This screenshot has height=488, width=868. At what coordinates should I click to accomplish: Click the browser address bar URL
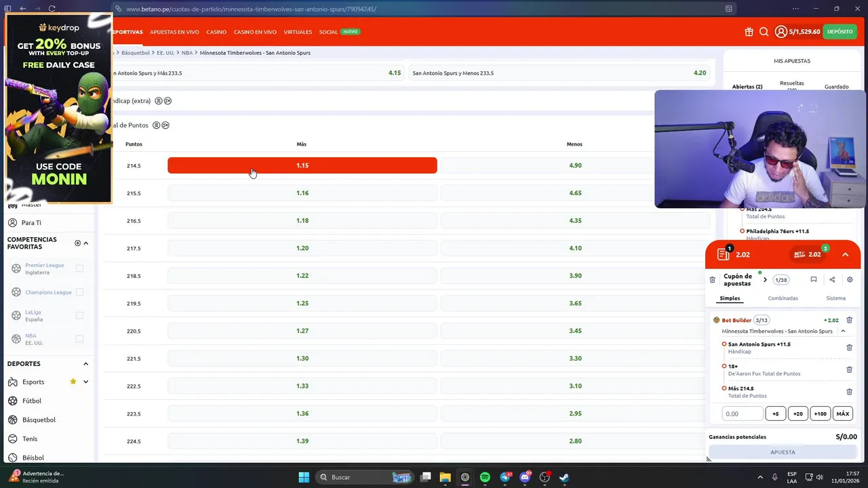click(x=251, y=9)
